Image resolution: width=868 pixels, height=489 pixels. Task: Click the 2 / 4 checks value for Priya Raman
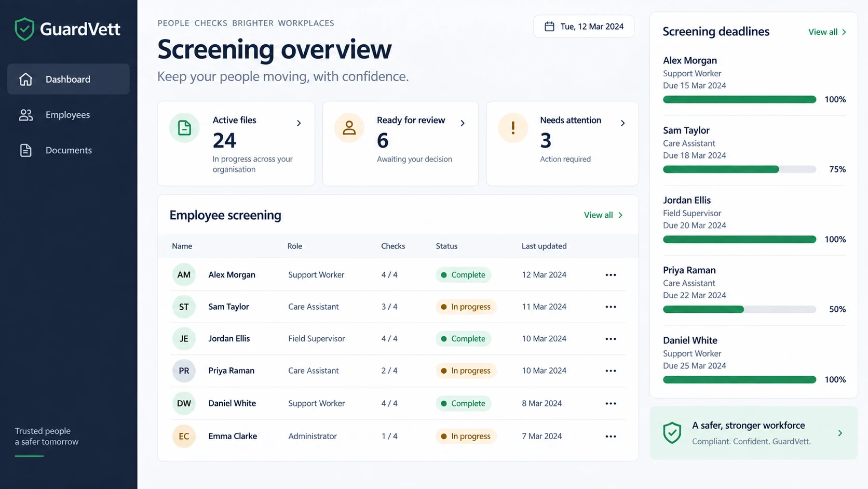(x=389, y=371)
